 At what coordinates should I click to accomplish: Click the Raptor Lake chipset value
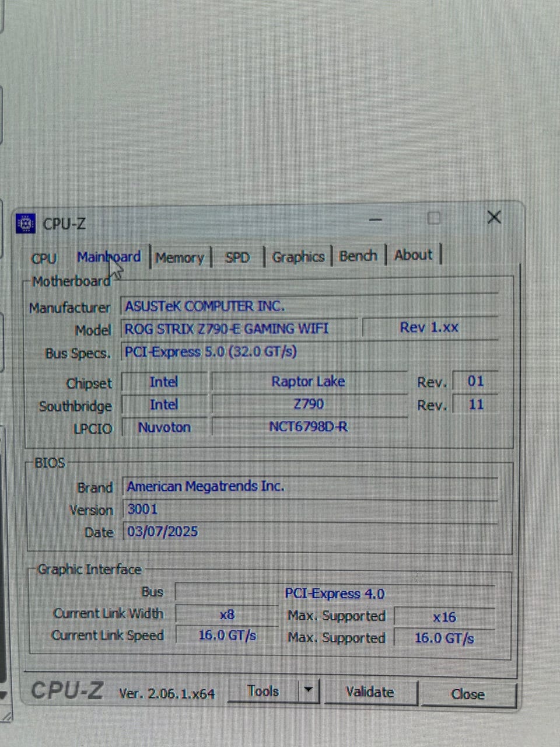[x=309, y=382]
